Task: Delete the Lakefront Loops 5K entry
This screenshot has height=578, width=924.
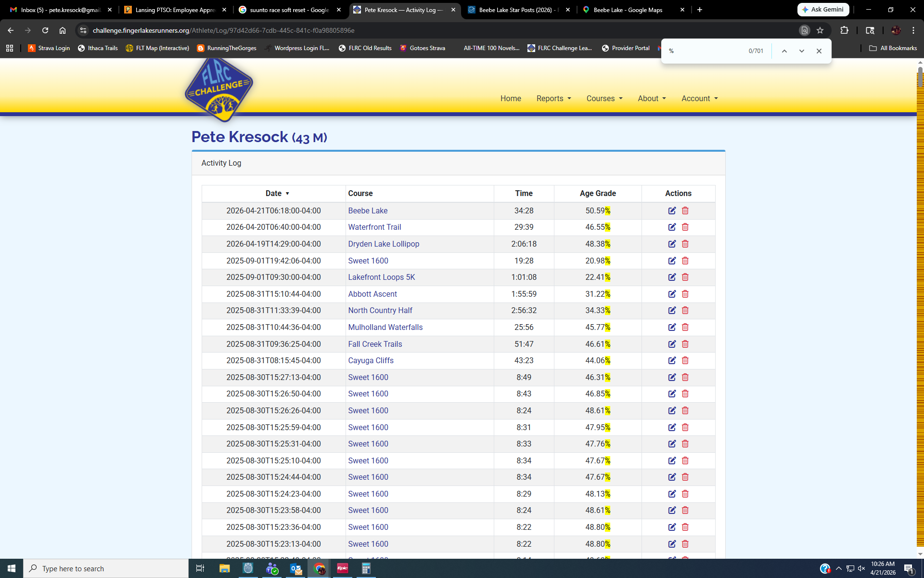Action: pyautogui.click(x=685, y=277)
